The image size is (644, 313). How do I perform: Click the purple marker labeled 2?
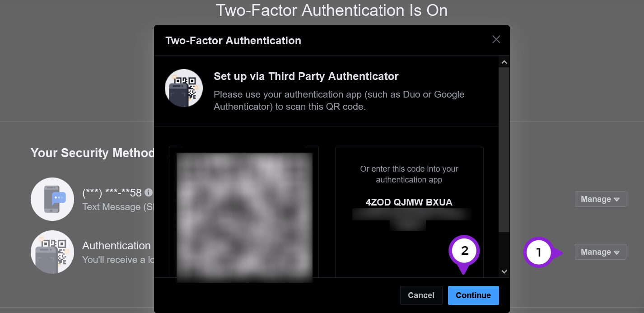pyautogui.click(x=464, y=251)
